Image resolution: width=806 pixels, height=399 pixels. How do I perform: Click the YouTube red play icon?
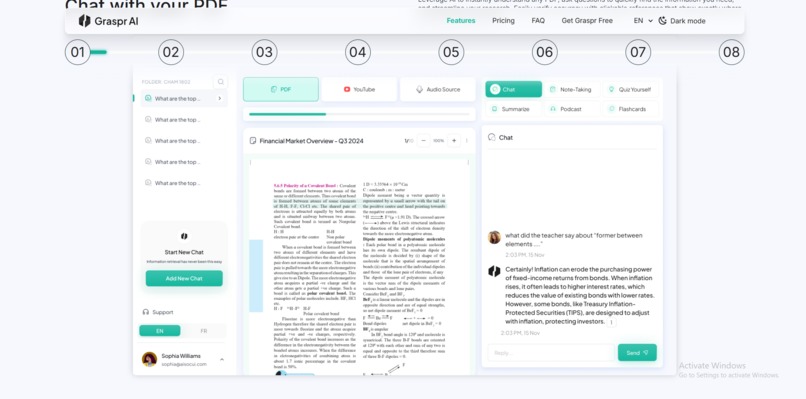pos(347,89)
